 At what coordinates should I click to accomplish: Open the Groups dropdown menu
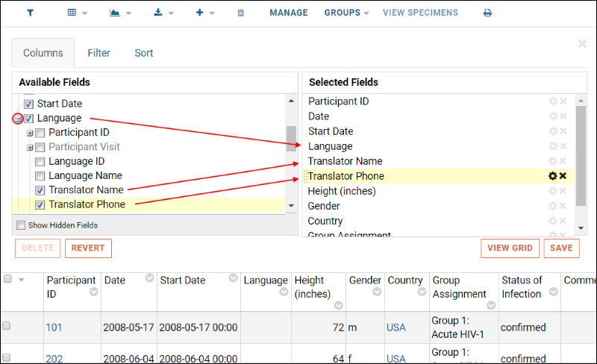346,13
